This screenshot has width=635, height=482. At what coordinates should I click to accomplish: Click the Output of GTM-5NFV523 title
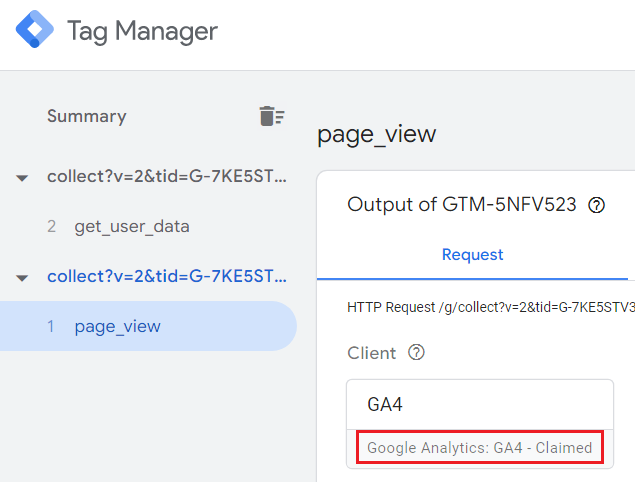pos(462,204)
